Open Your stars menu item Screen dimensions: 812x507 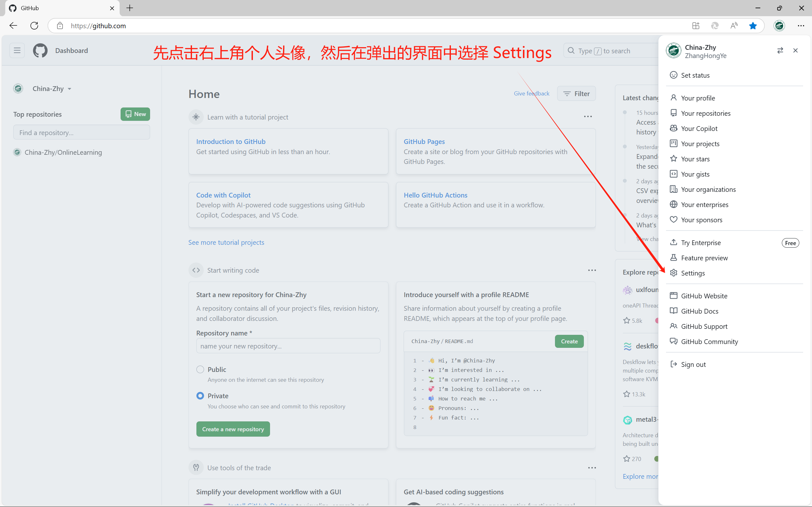735,159
